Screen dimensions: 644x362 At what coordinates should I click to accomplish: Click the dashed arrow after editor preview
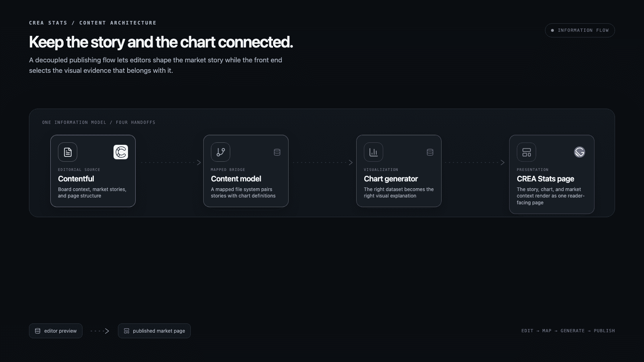100,331
